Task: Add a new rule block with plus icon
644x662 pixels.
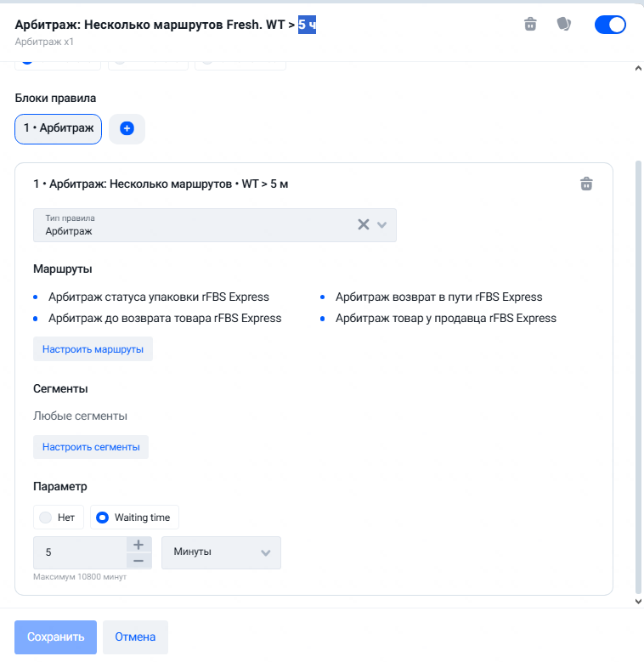Action: tap(127, 128)
